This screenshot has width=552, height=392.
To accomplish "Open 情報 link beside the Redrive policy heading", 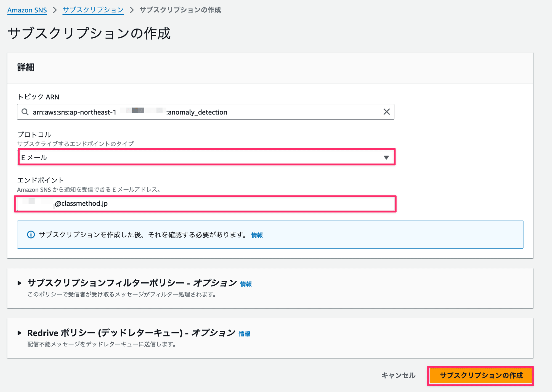I will 245,334.
